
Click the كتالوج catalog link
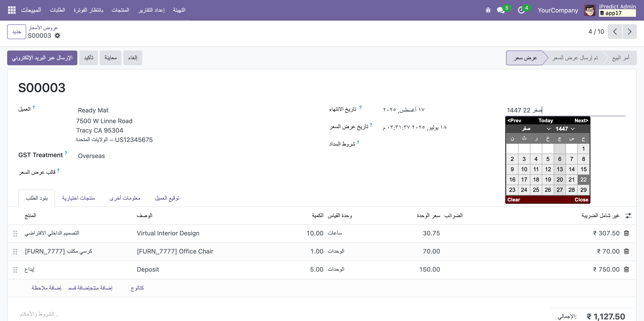pos(137,288)
